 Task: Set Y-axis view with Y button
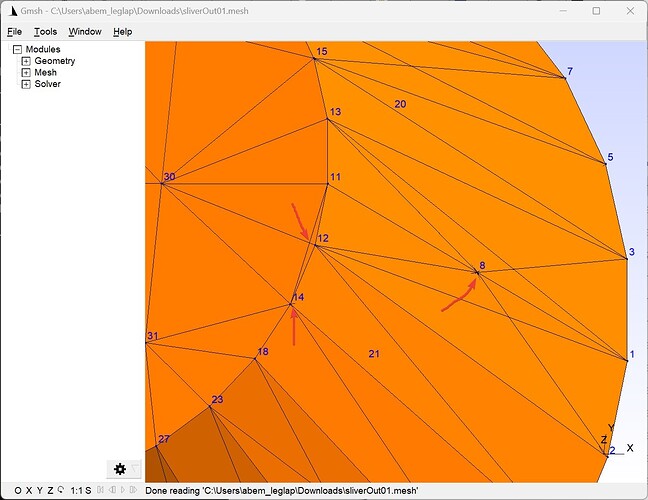40,490
